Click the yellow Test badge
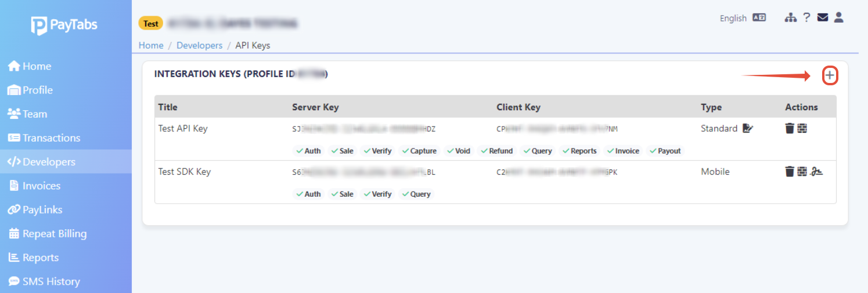This screenshot has height=293, width=868. click(x=151, y=24)
